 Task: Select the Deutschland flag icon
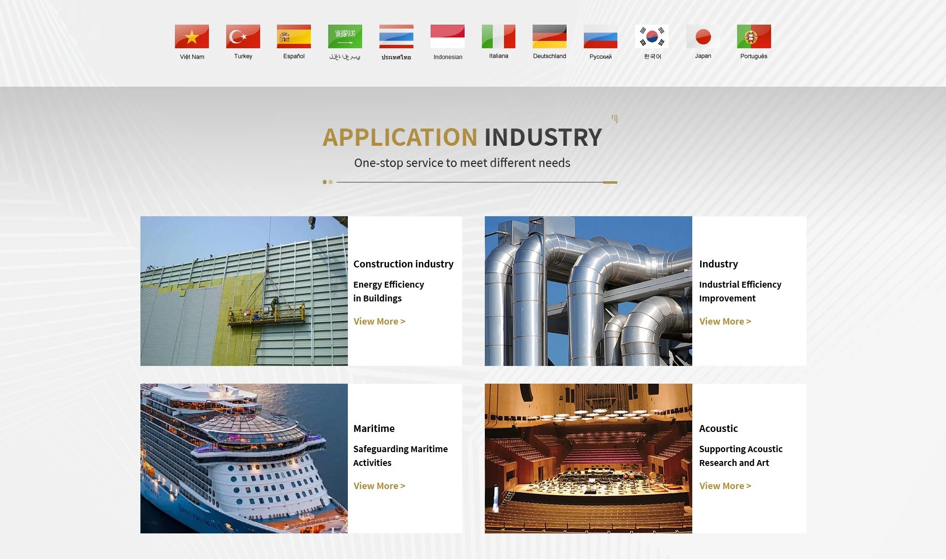(x=549, y=36)
